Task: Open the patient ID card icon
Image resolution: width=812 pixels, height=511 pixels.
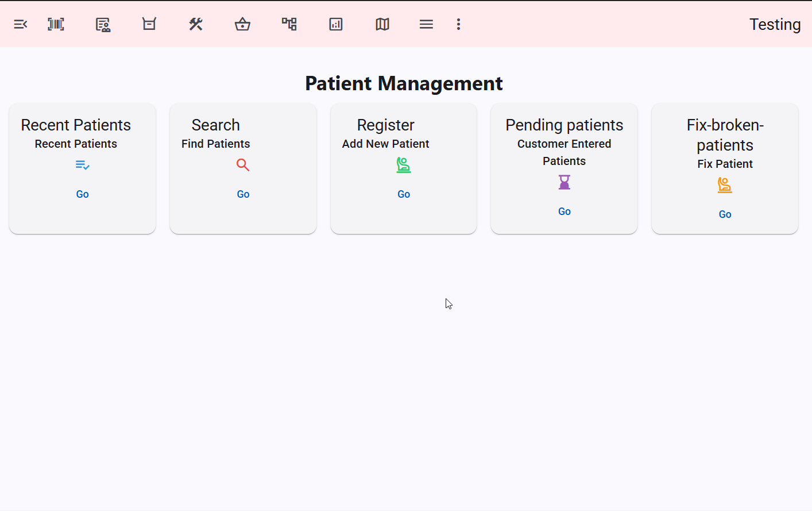Action: (103, 24)
